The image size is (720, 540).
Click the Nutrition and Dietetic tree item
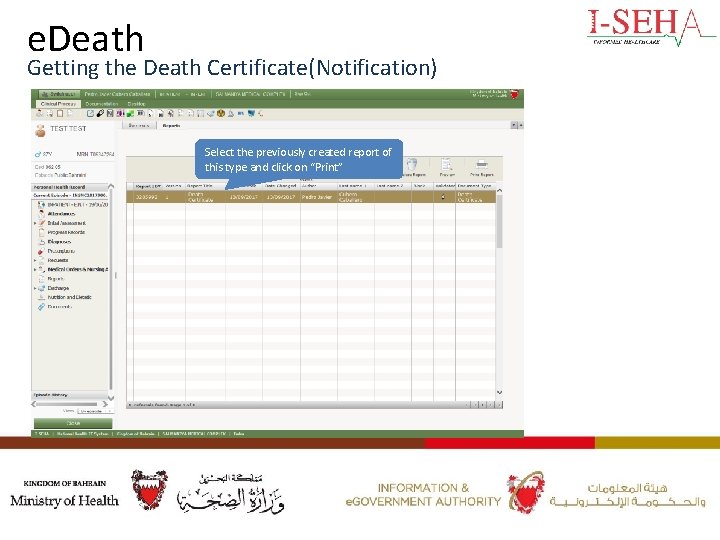[69, 297]
